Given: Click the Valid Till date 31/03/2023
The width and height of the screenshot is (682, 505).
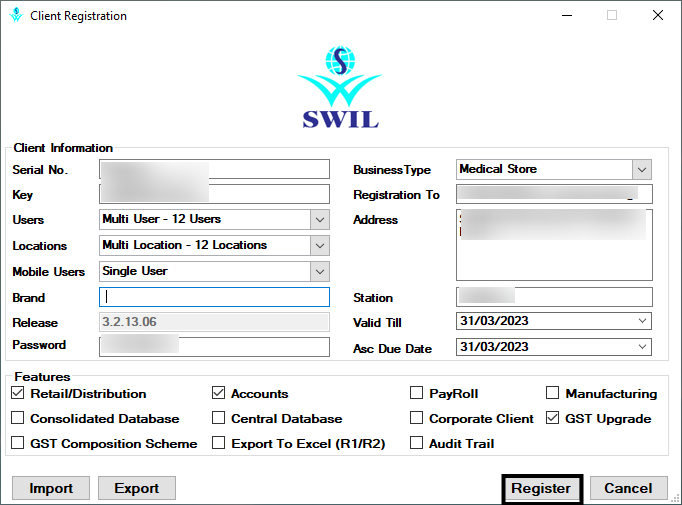Looking at the screenshot, I should tap(494, 321).
